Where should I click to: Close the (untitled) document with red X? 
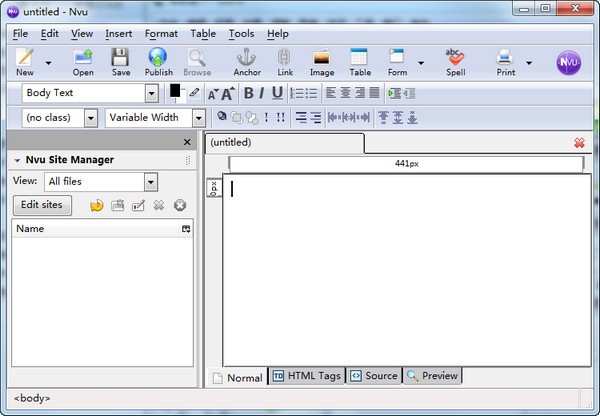[579, 143]
